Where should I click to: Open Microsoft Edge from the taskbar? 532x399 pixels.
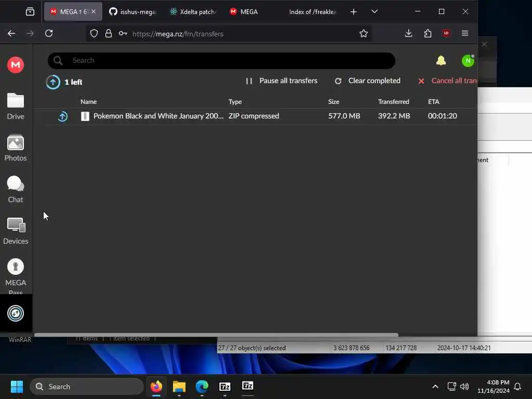(x=202, y=387)
